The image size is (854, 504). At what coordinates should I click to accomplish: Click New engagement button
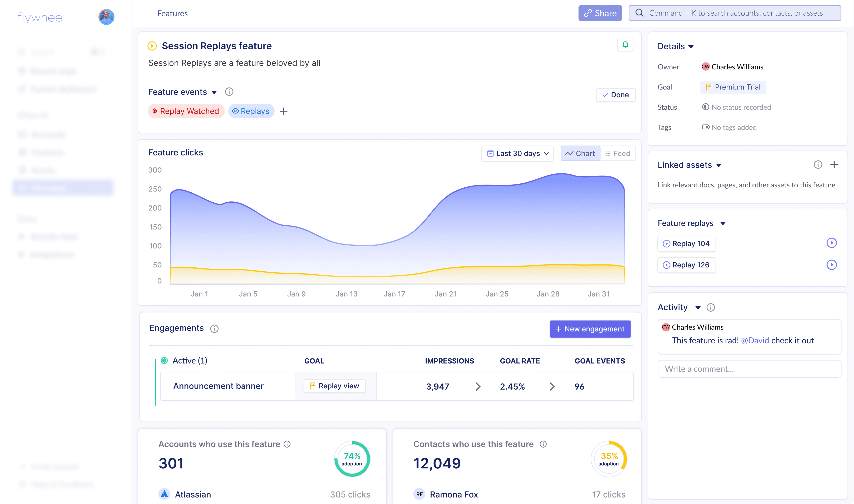click(x=590, y=329)
